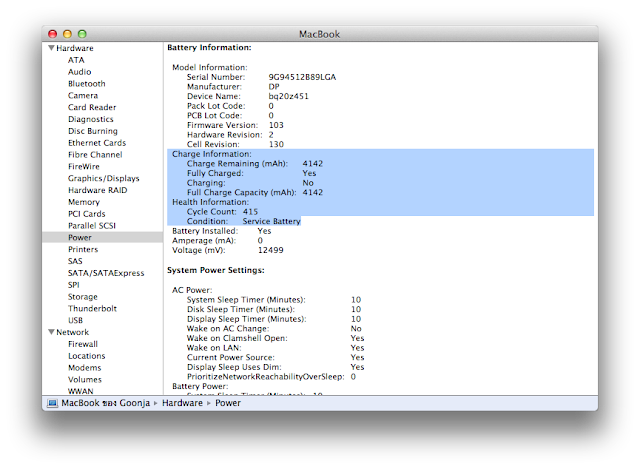640x469 pixels.
Task: Select Camera in the sidebar
Action: pos(83,96)
